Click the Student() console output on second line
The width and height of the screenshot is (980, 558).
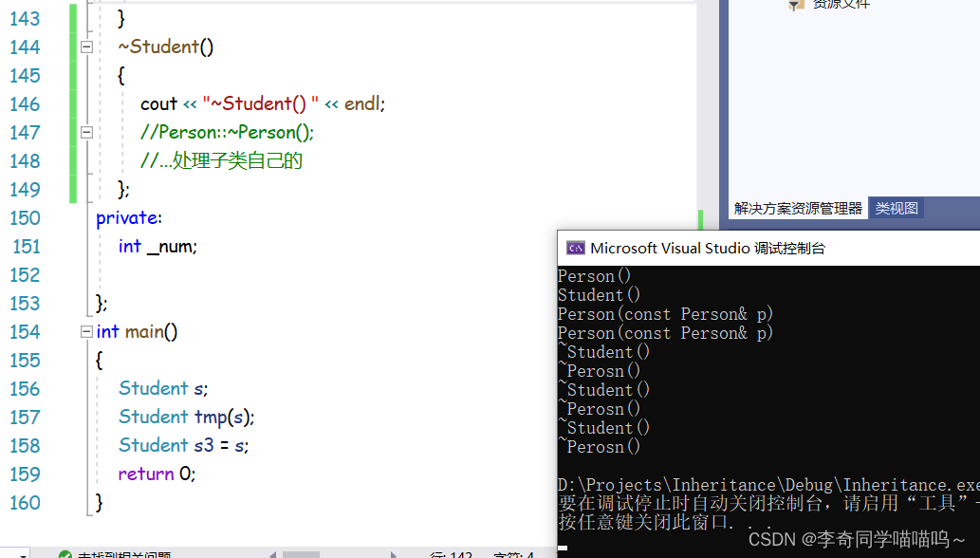[x=599, y=295]
